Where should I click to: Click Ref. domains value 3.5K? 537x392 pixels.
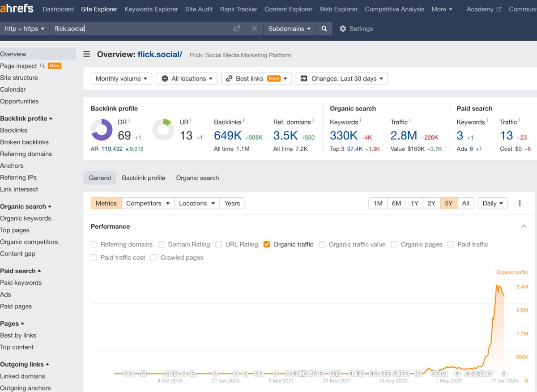click(286, 136)
